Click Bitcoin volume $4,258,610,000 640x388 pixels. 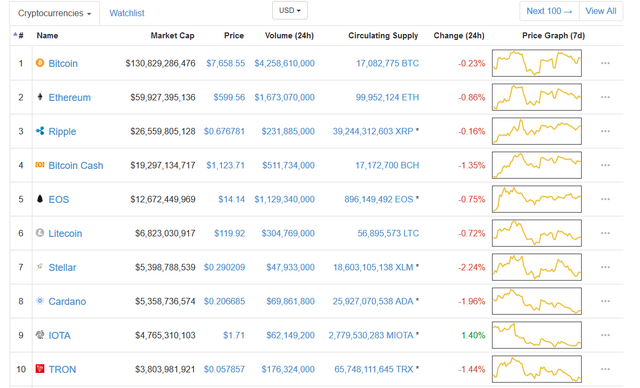point(284,63)
